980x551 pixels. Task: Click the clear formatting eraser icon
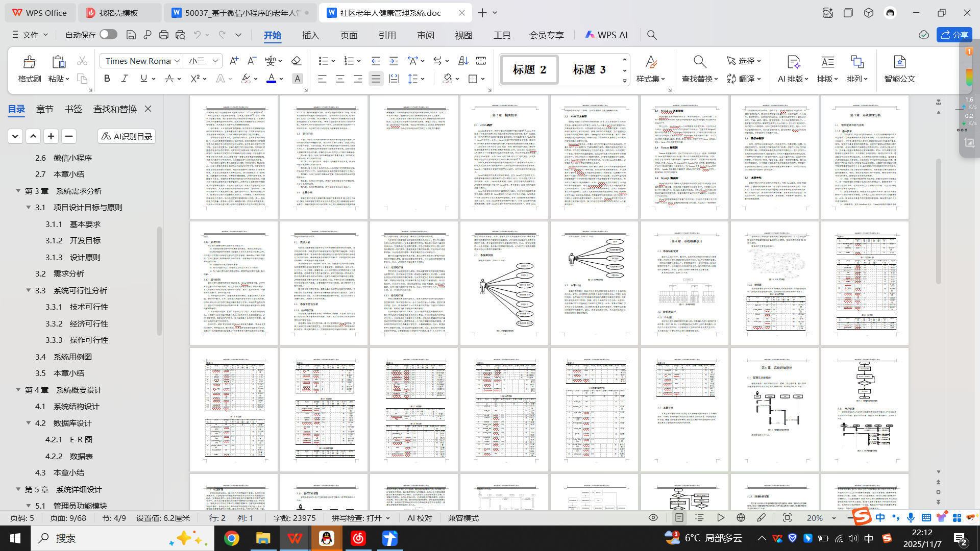pyautogui.click(x=296, y=61)
